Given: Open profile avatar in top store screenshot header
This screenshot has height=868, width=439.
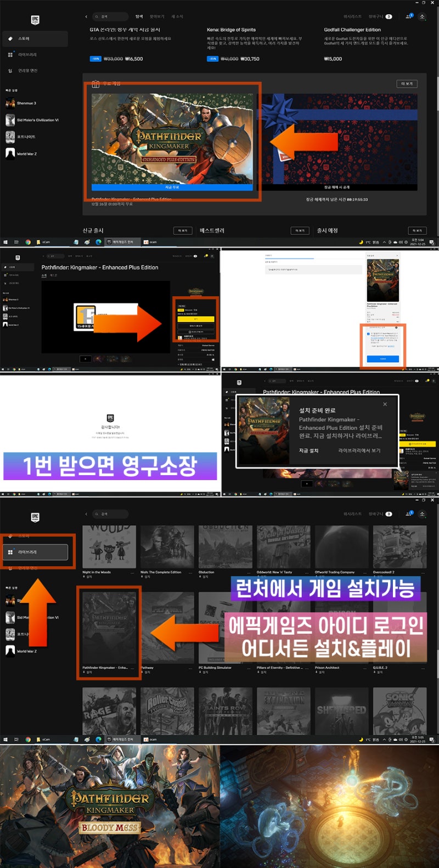Looking at the screenshot, I should [x=422, y=17].
